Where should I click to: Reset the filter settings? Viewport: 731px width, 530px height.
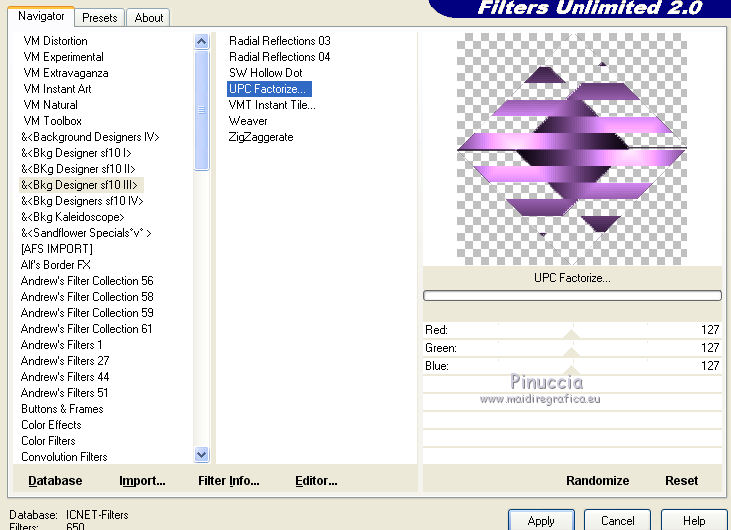pyautogui.click(x=681, y=481)
